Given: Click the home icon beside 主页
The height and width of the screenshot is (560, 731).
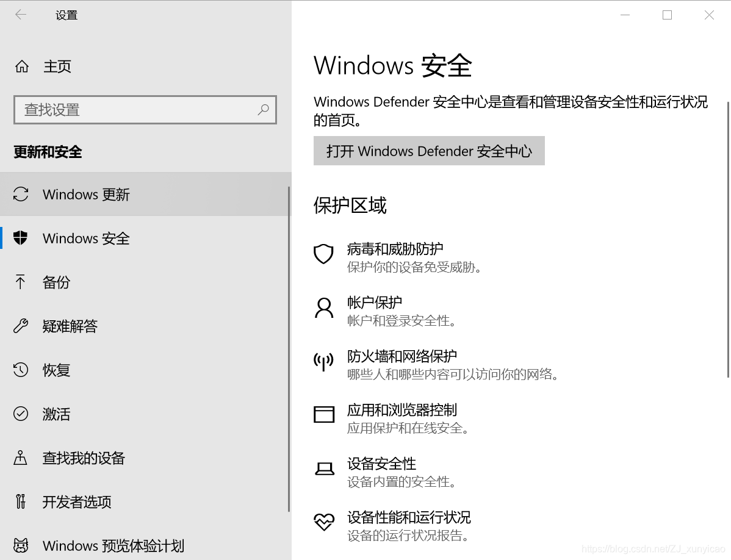Looking at the screenshot, I should pos(21,66).
